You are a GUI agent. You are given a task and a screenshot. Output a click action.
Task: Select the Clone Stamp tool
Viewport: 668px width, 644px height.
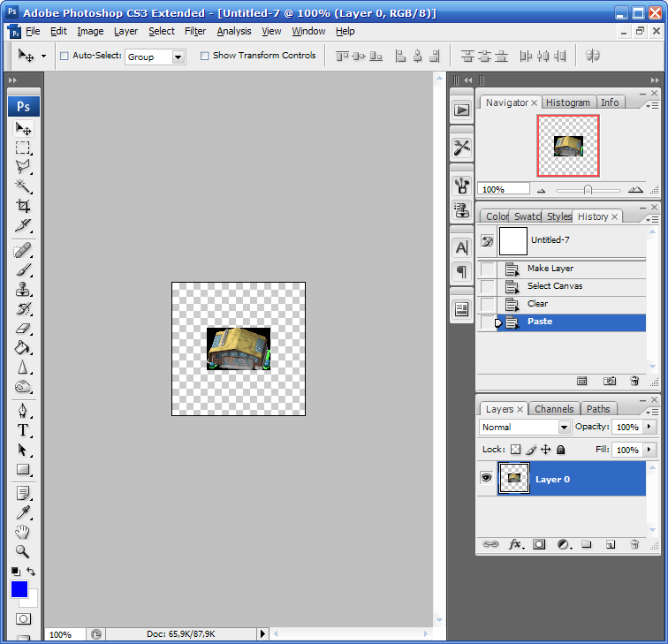pyautogui.click(x=23, y=289)
